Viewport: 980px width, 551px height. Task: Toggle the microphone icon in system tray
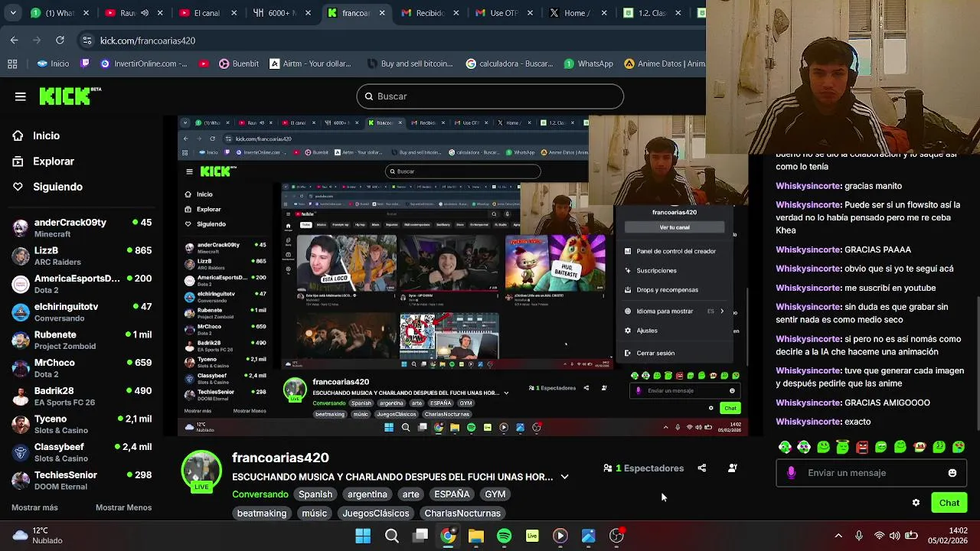(859, 536)
